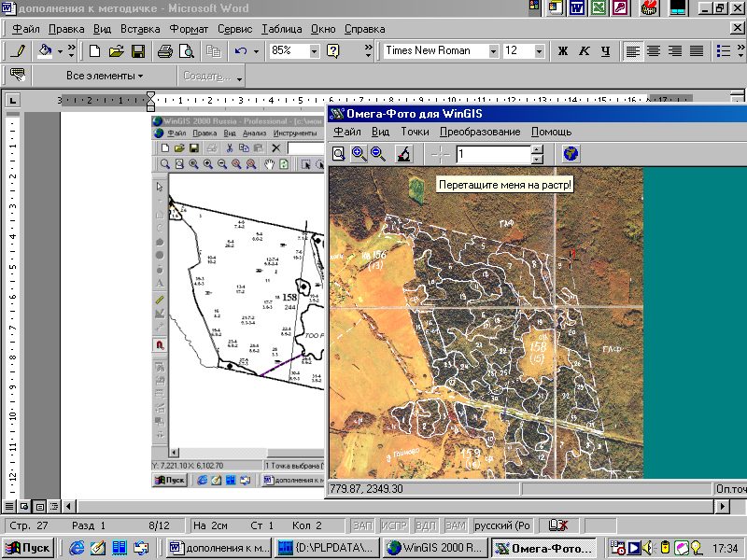Create a new blank Word document

point(94,51)
